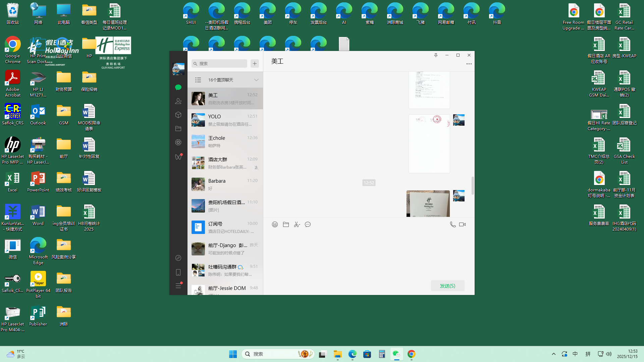This screenshot has height=362, width=644.
Task: Open chat history bubble icon
Action: click(x=308, y=225)
